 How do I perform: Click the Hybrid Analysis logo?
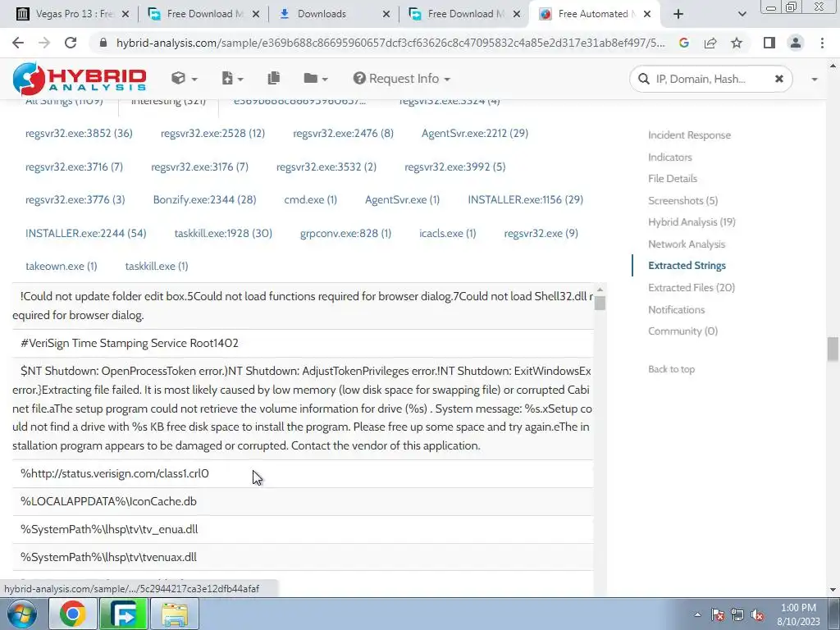[80, 79]
